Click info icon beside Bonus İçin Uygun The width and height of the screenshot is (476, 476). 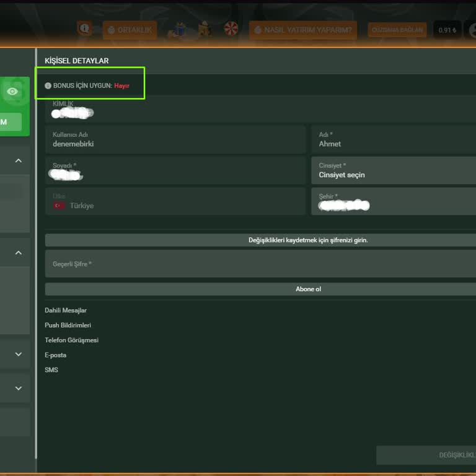coord(48,86)
